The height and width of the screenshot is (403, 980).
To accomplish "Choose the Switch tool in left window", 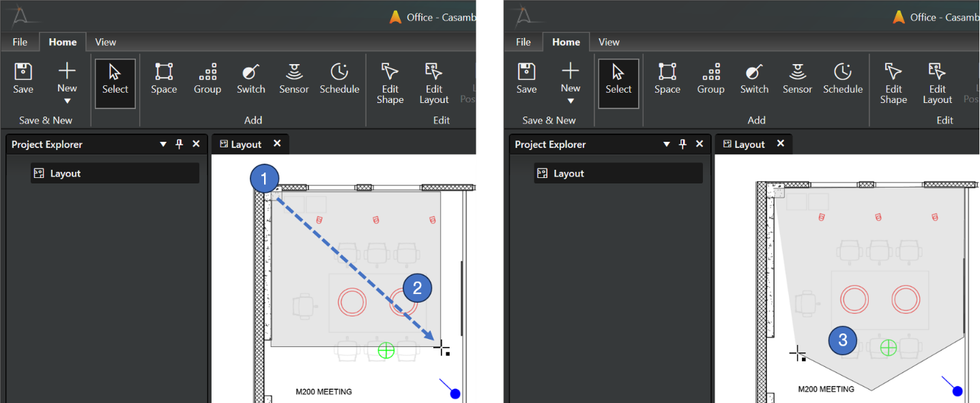I will click(250, 78).
